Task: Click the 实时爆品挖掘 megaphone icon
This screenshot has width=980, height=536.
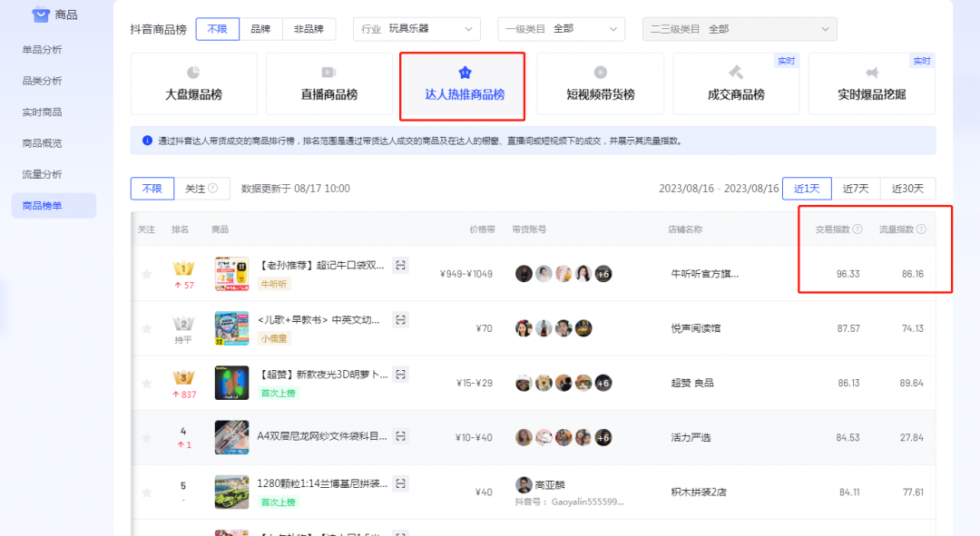Action: tap(872, 73)
